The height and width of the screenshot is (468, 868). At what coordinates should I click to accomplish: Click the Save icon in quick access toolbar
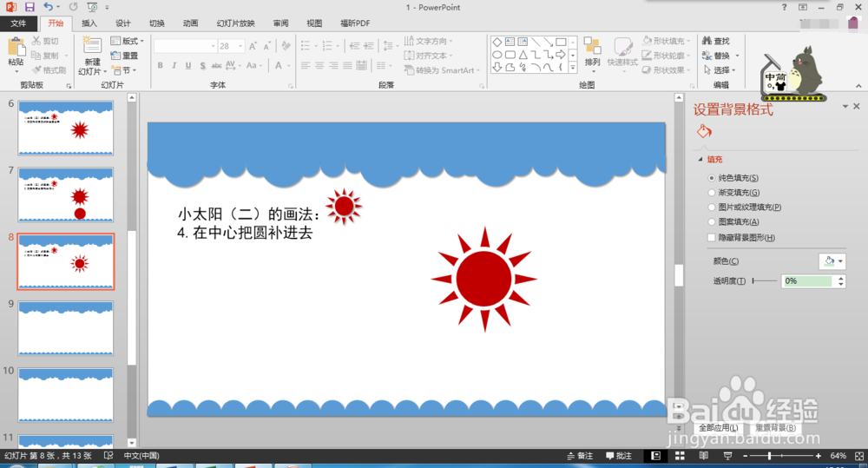pyautogui.click(x=30, y=7)
